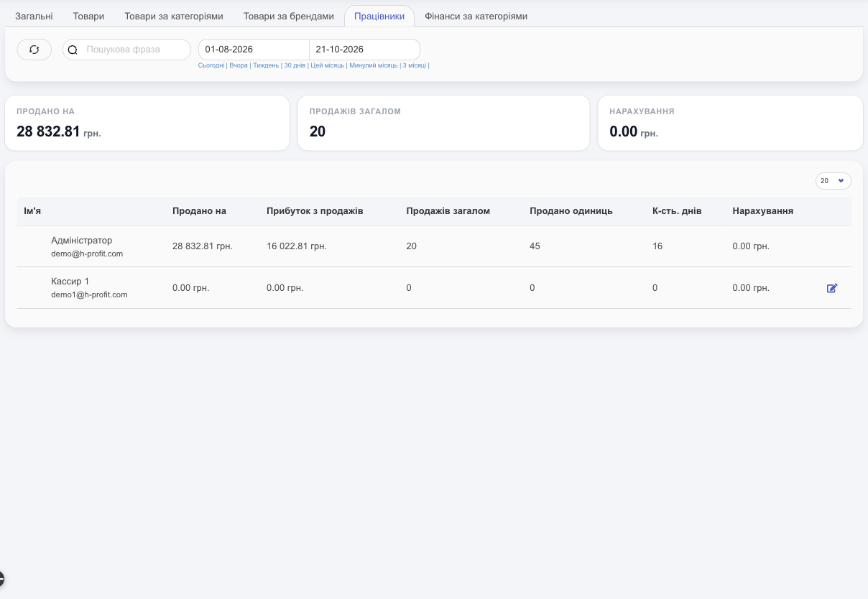Click the Продано на column header
Screen dimensions: 868x599
click(199, 211)
